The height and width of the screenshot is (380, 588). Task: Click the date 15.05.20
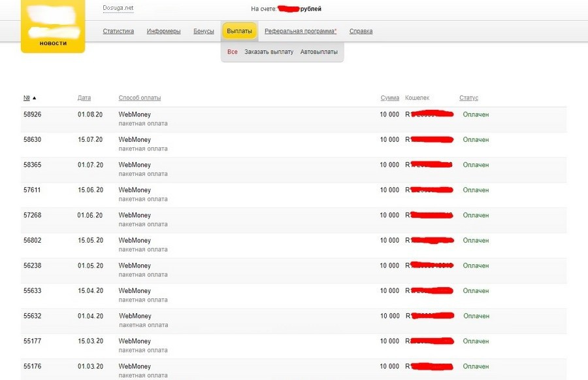click(x=90, y=240)
